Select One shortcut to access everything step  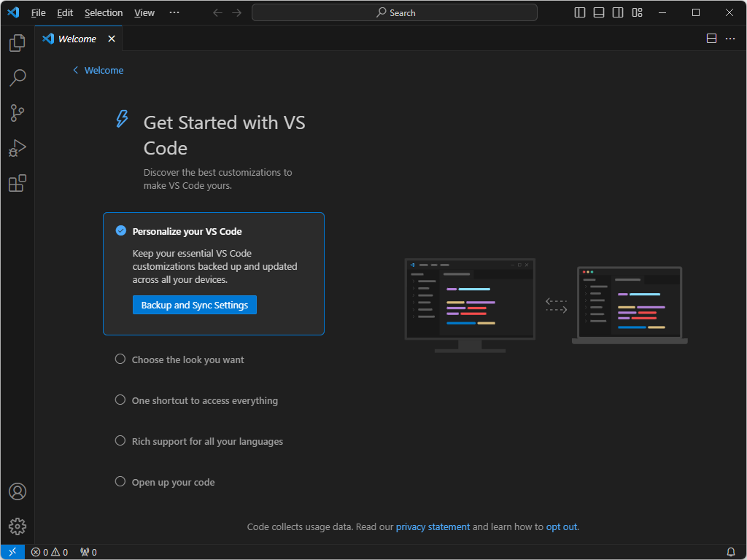coord(196,400)
